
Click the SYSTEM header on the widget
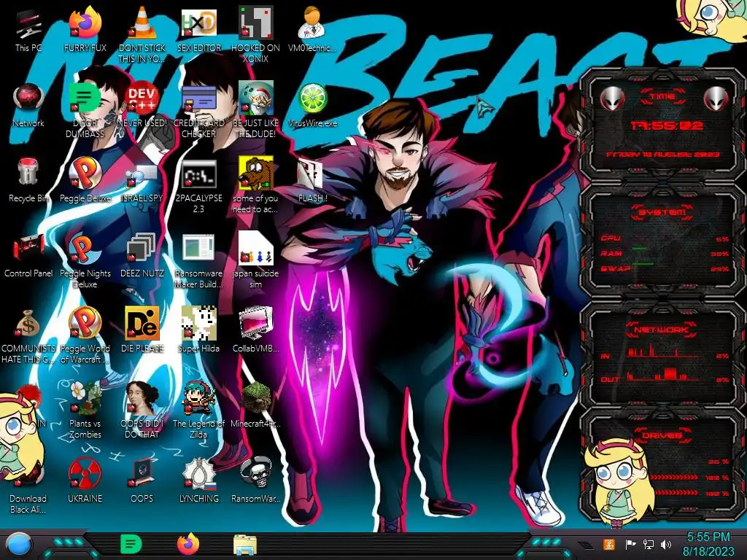(662, 212)
